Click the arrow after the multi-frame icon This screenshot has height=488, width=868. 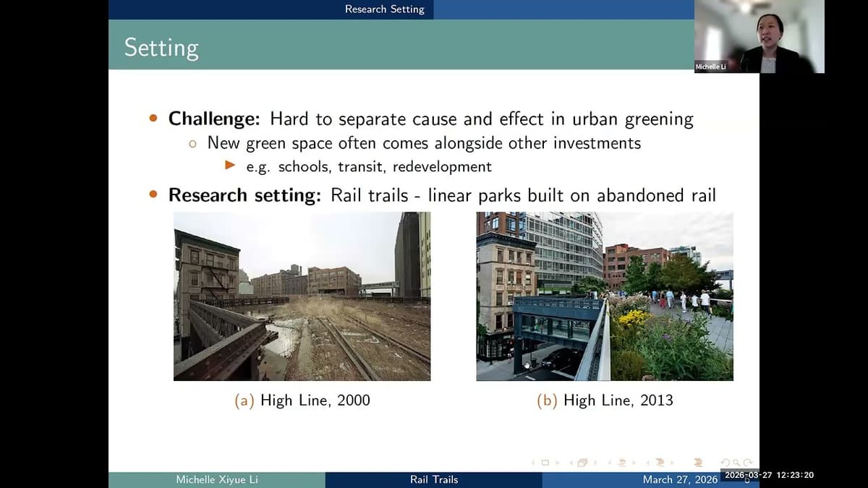(593, 463)
